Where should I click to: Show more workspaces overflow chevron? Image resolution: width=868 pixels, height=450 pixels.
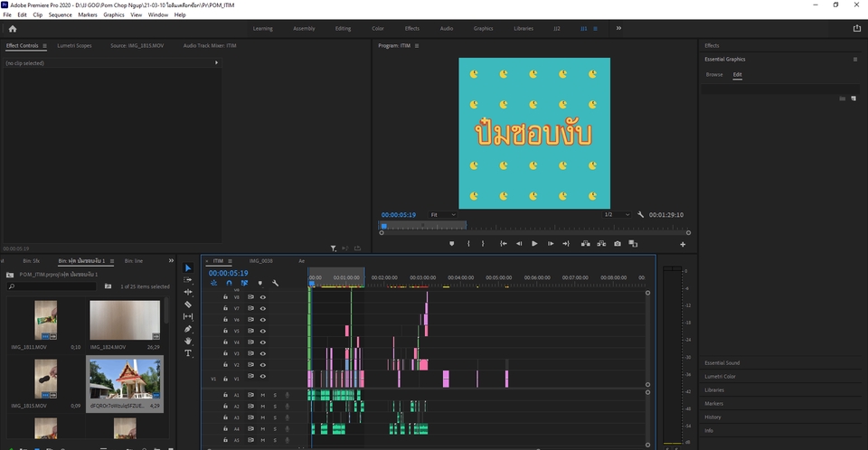618,28
